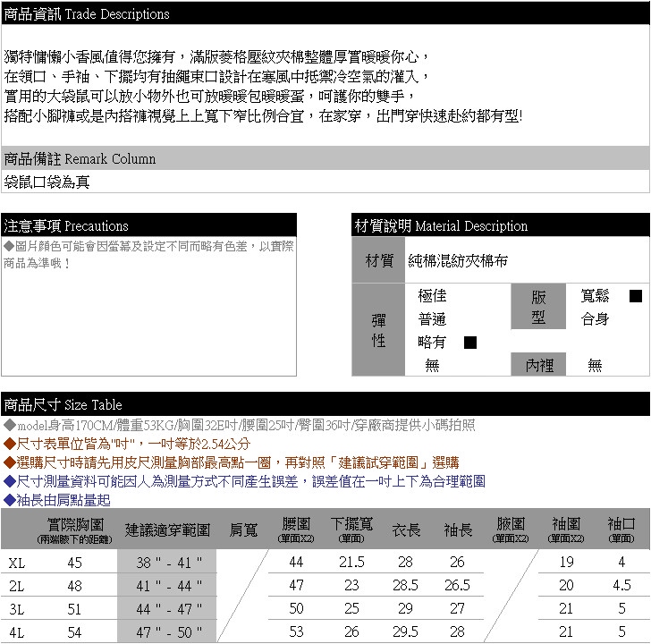Click the diamond bullet before 尺寸測量資料

pyautogui.click(x=9, y=481)
